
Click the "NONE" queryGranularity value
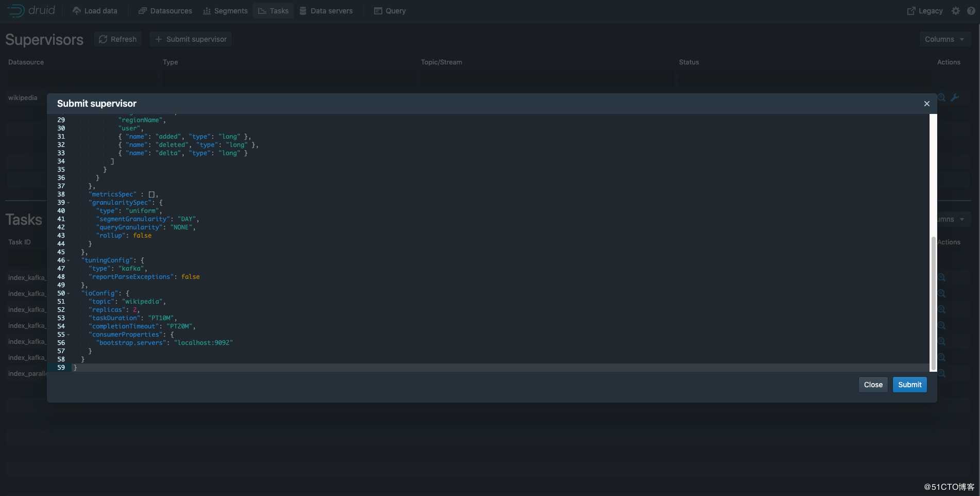(x=181, y=227)
